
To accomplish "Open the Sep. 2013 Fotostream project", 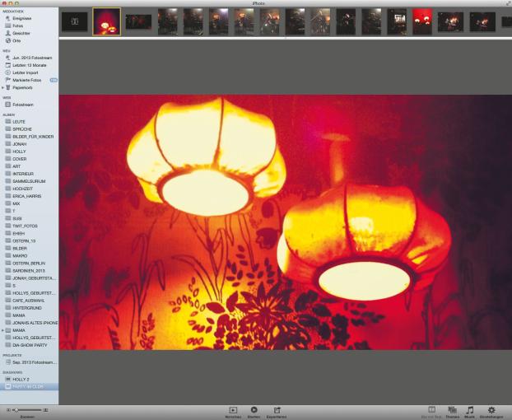I will coord(33,362).
